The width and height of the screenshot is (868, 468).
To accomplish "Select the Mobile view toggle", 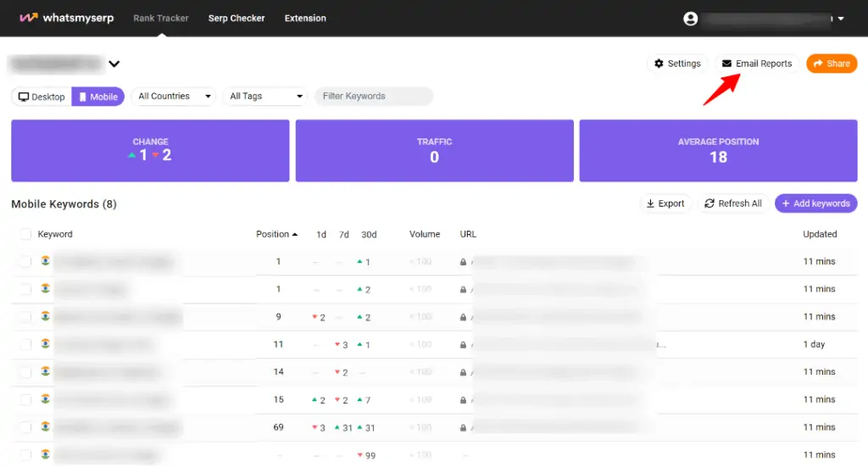I will [98, 97].
